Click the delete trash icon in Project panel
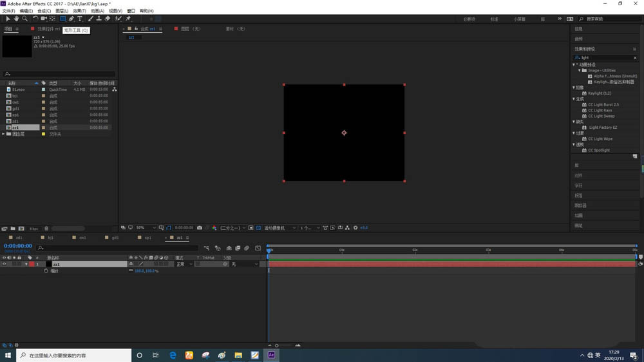Image resolution: width=644 pixels, height=362 pixels. (x=46, y=229)
